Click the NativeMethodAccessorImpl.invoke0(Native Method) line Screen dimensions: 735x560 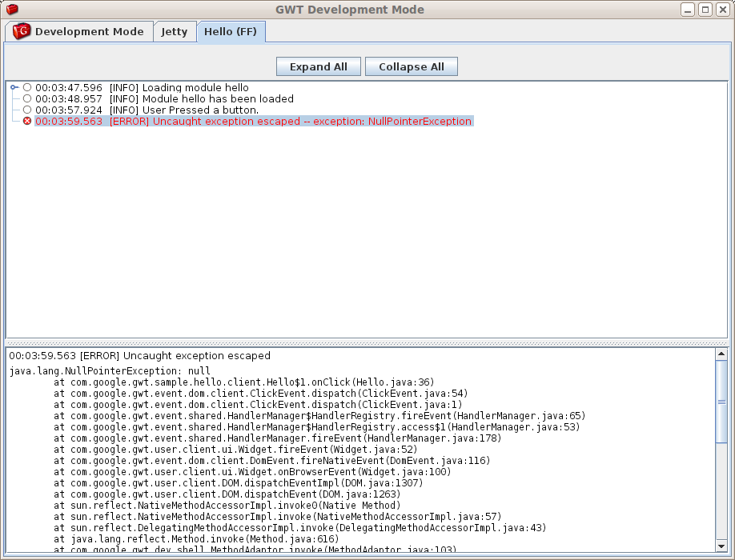pos(227,506)
